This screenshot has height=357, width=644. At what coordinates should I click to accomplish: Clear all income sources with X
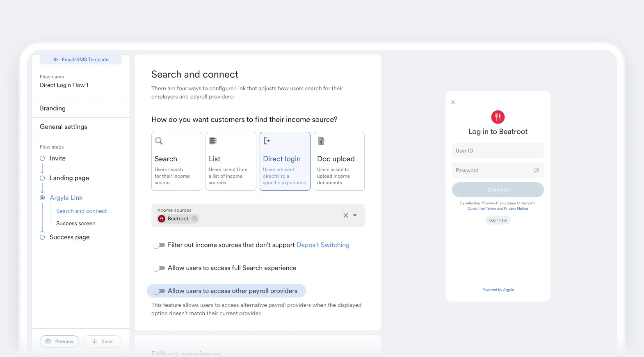click(346, 215)
